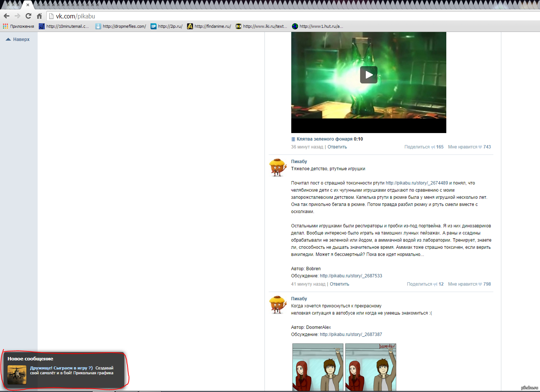Open the Приложения apps bookmark
540x392 pixels.
click(18, 26)
